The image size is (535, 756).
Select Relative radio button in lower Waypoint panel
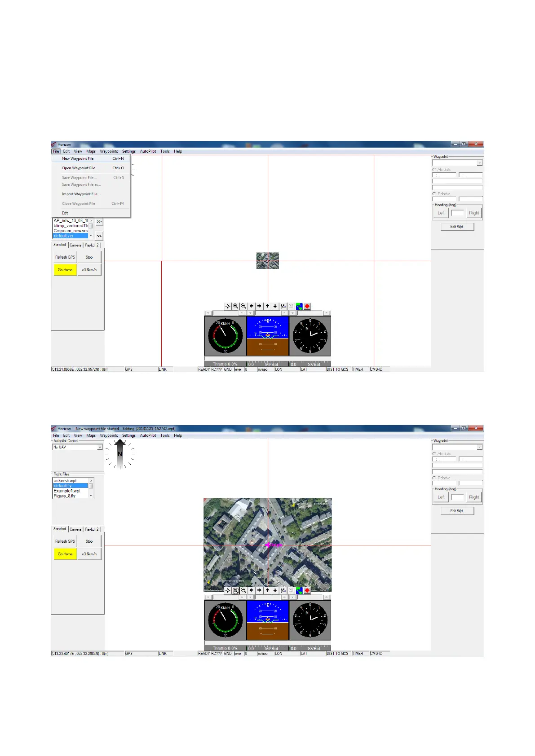point(434,478)
